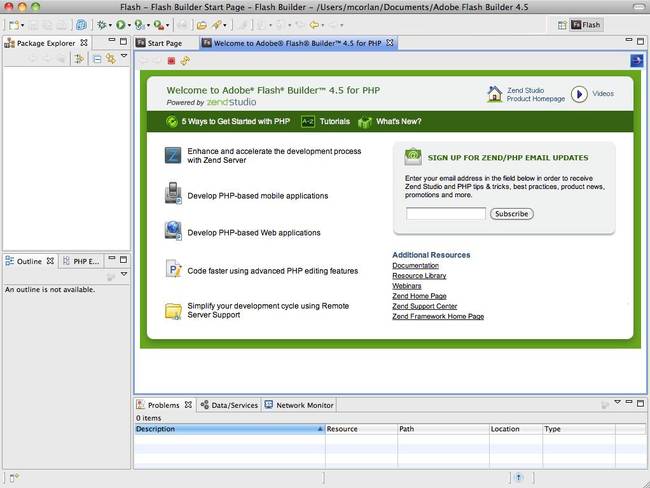Viewport: 650px width, 488px height.
Task: Switch to the Network Monitor tab
Action: click(299, 405)
